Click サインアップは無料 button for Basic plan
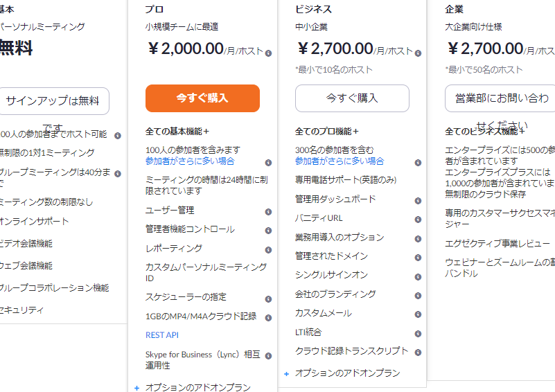 pyautogui.click(x=53, y=101)
